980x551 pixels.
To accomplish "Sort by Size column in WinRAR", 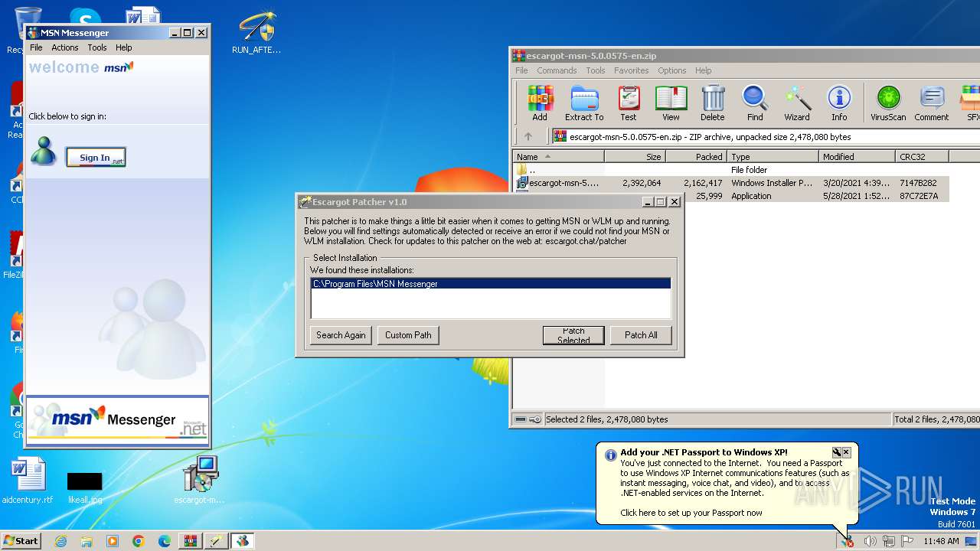I will coord(635,157).
